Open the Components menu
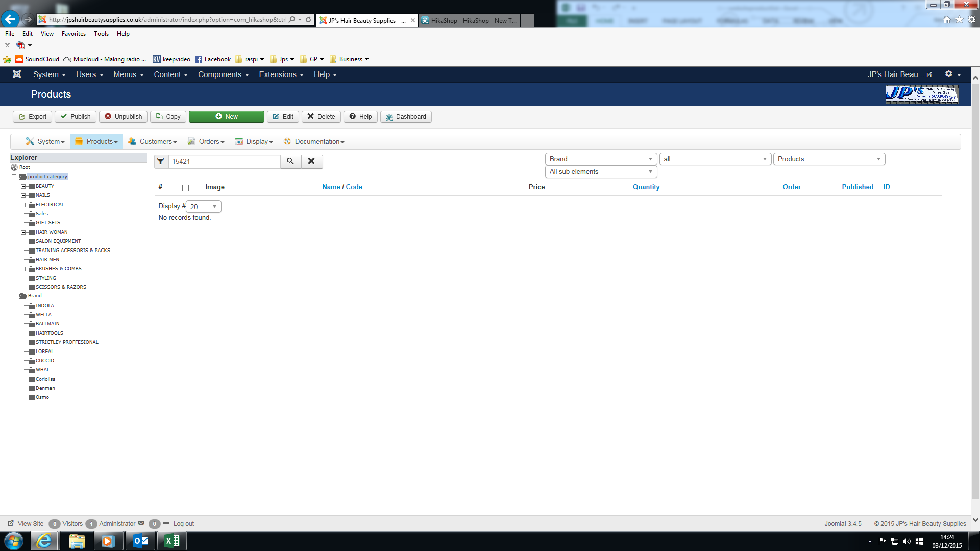 coord(223,74)
